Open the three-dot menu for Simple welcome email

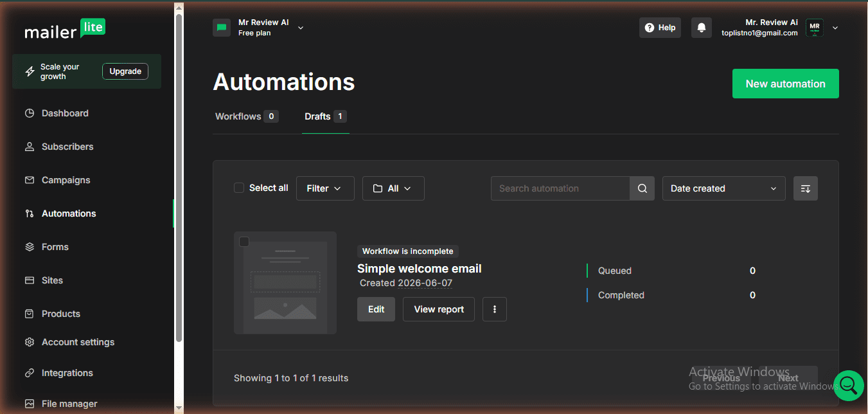click(495, 309)
